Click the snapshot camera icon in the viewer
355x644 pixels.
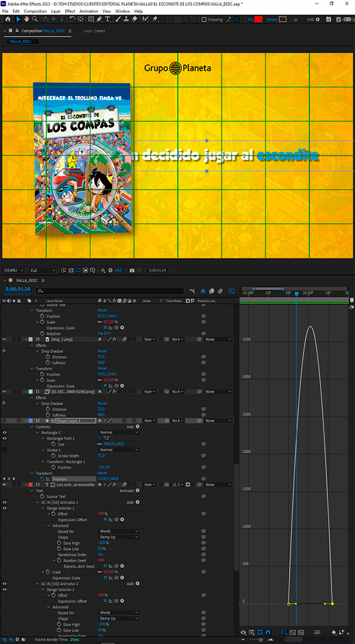[132, 270]
